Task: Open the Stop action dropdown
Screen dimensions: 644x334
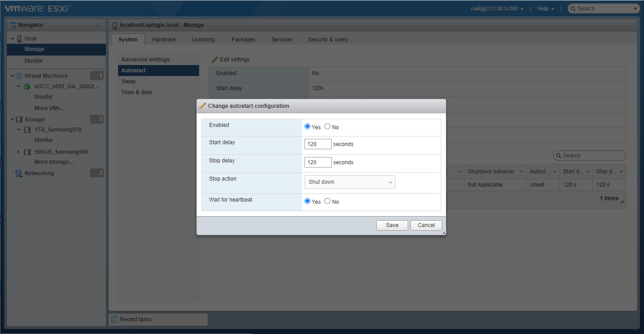Action: pyautogui.click(x=349, y=182)
